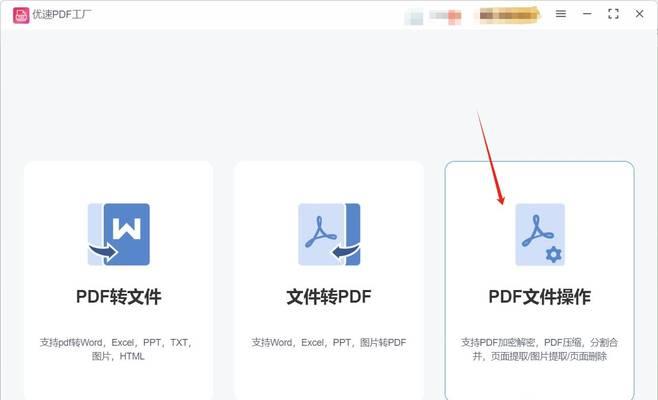Screen dimensions: 658x400
Task: Click the description 支持PDF加密解密, PDF压缩
Action: pyautogui.click(x=540, y=349)
